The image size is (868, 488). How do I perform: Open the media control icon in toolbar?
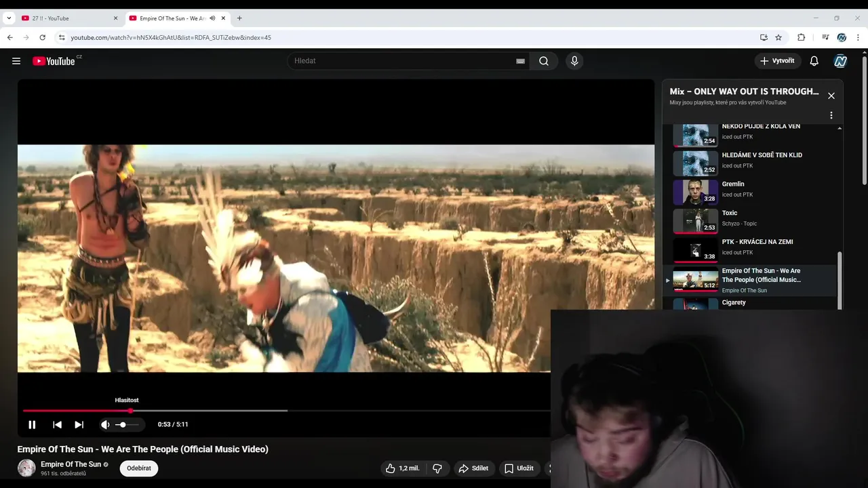pos(825,37)
